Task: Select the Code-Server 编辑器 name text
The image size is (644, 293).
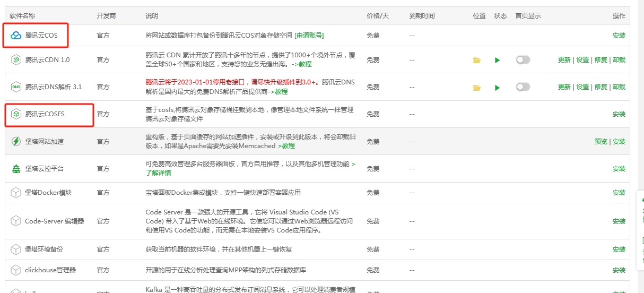Action: [55, 221]
